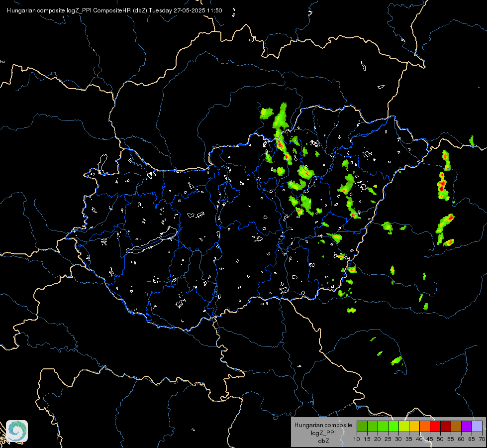This screenshot has width=487, height=448.
Task: Click the yellow 35–40 dBZ legend swatch
Action: 414,426
